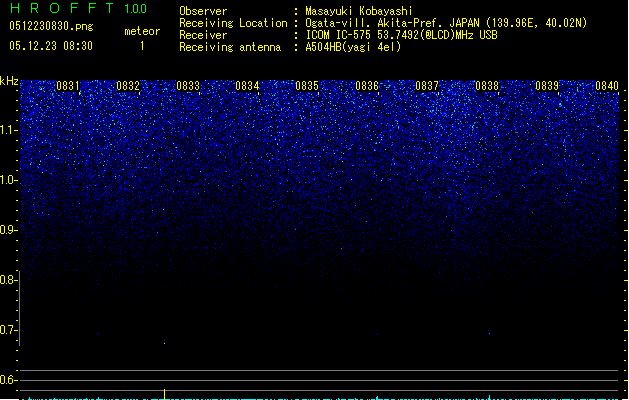Click the 0.6 kHz axis label
This screenshot has width=629, height=400.
(7, 380)
